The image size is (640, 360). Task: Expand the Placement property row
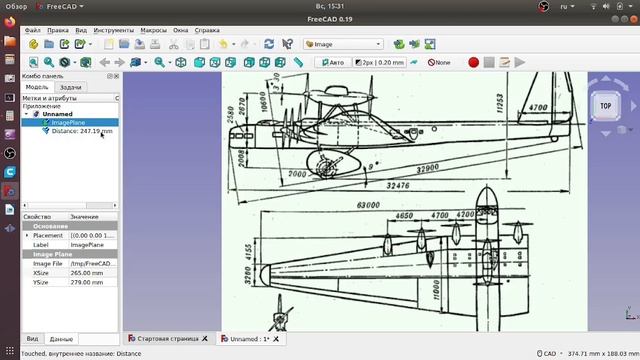click(x=27, y=236)
